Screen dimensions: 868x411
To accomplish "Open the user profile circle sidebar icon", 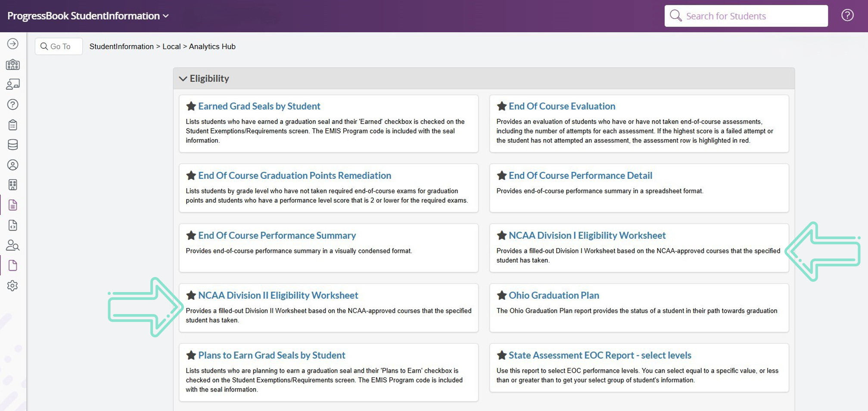I will pos(13,165).
